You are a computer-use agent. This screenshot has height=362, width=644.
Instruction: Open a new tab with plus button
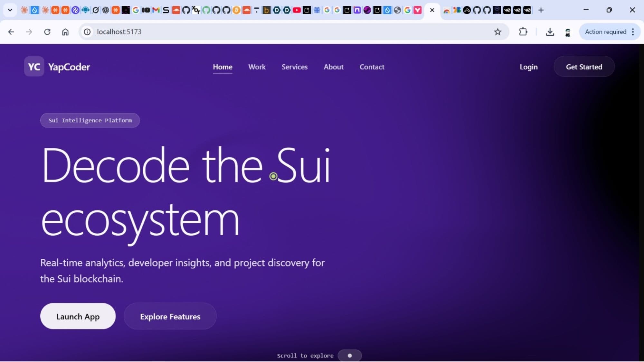pyautogui.click(x=541, y=10)
